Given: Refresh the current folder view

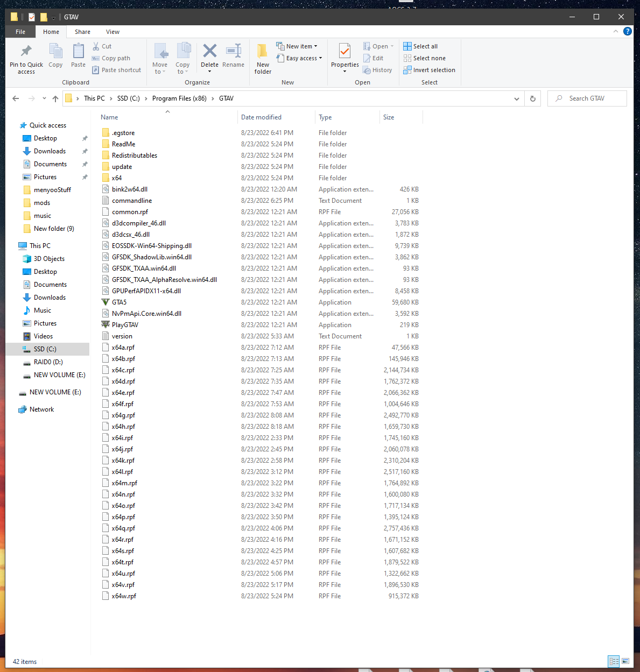Looking at the screenshot, I should pos(533,98).
